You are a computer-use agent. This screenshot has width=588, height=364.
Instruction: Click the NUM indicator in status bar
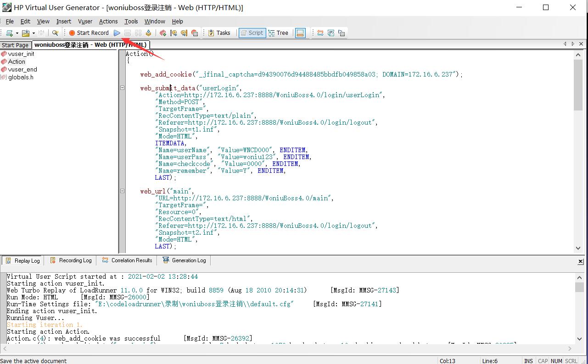[x=556, y=361]
